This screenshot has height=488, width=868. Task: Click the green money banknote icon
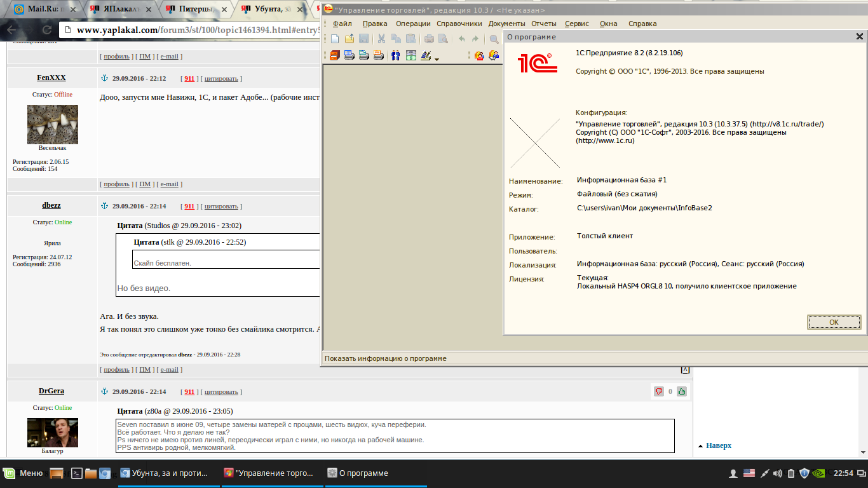click(410, 55)
